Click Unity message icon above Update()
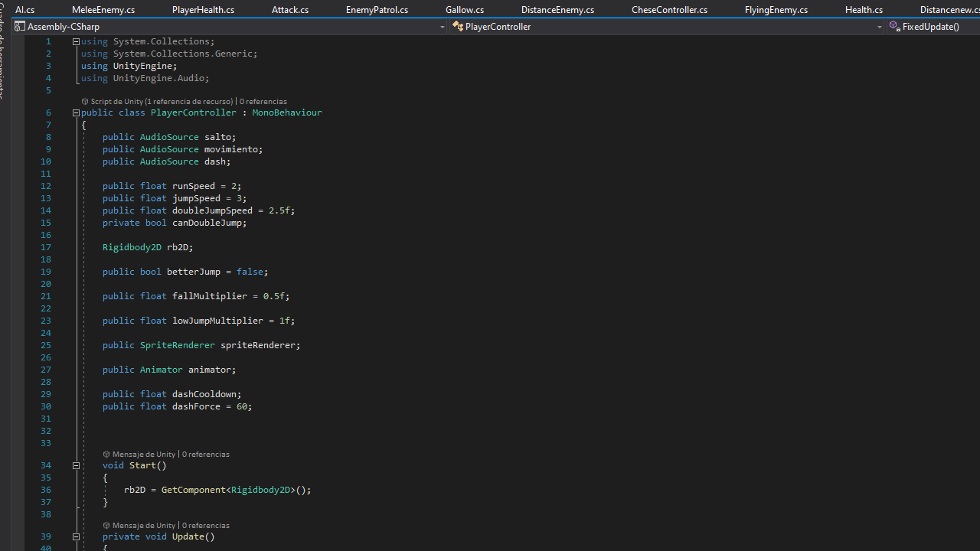 pyautogui.click(x=106, y=526)
